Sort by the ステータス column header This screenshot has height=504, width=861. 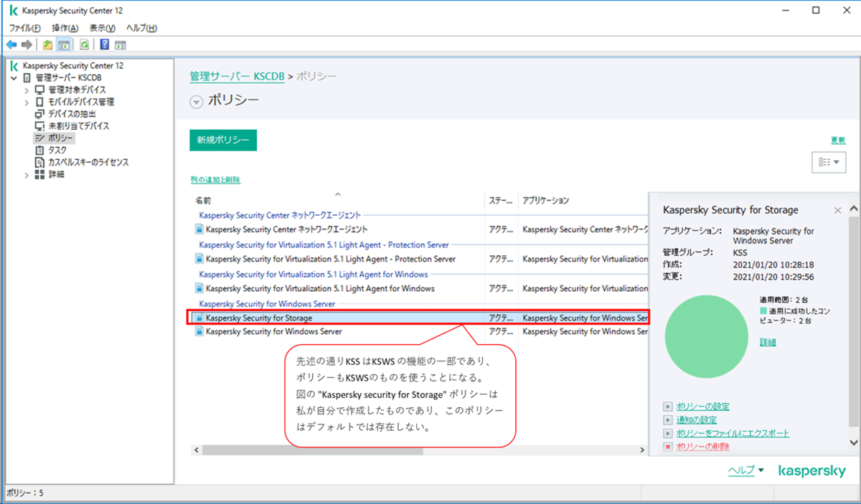coord(501,201)
